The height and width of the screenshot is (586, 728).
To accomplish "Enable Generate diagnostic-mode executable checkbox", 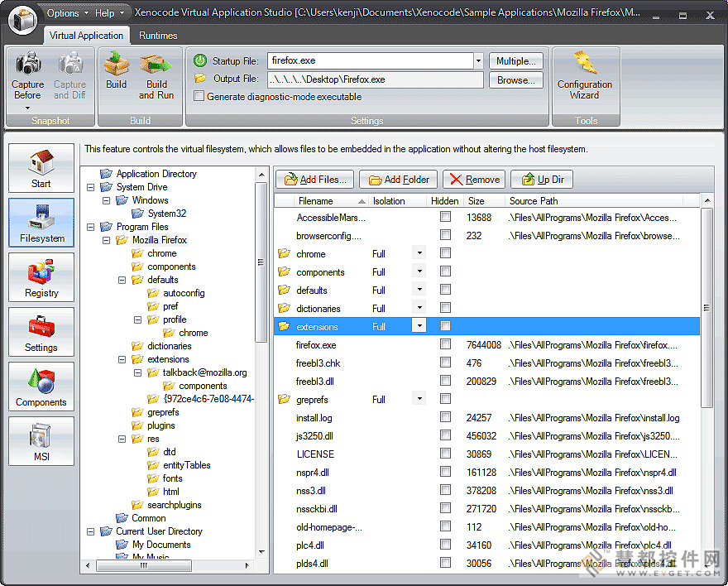I will [x=199, y=96].
